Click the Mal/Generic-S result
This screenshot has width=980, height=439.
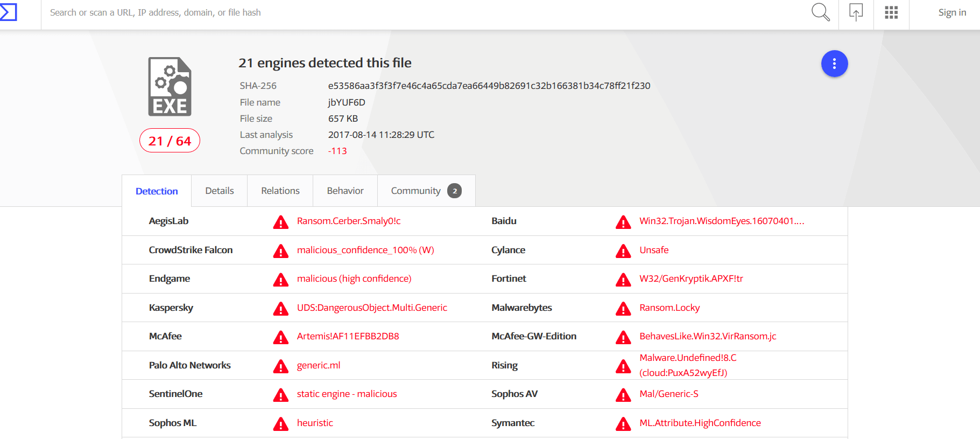[x=669, y=394]
